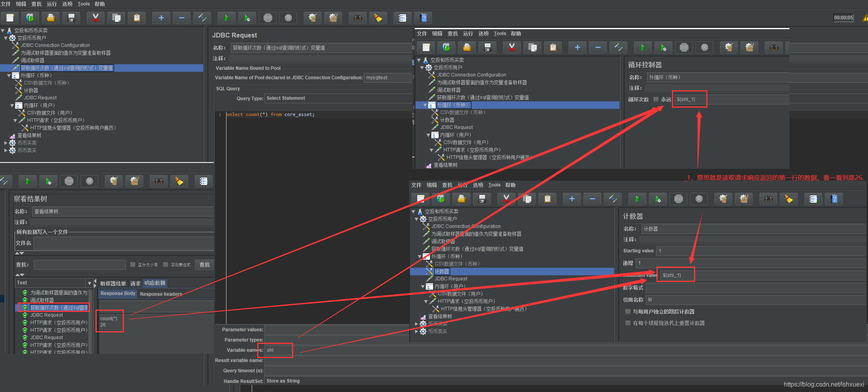The image size is (868, 392).
Task: Switch to Response Body tab
Action: pyautogui.click(x=118, y=294)
